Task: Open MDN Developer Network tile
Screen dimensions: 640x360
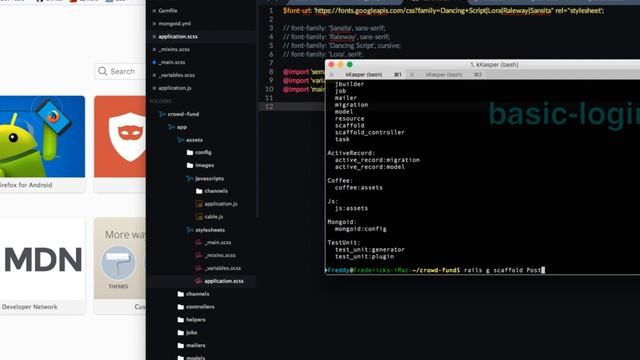Action: 42,266
